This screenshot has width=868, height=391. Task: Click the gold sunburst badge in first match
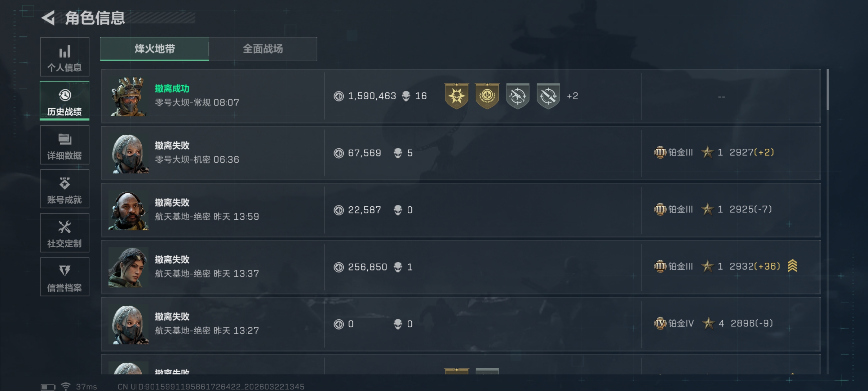point(457,96)
